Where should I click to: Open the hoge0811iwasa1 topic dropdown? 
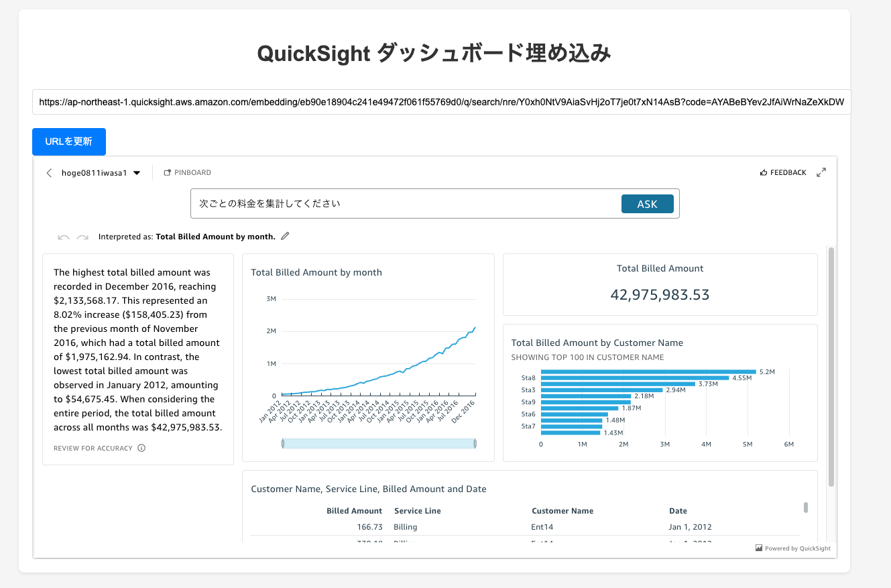click(101, 173)
